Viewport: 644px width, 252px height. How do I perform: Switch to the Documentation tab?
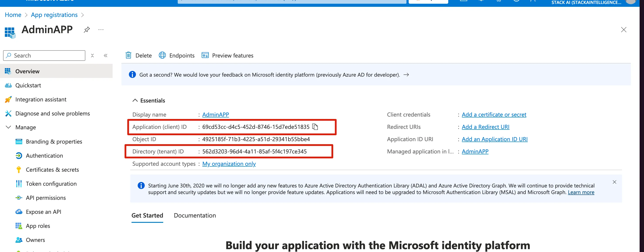(195, 215)
